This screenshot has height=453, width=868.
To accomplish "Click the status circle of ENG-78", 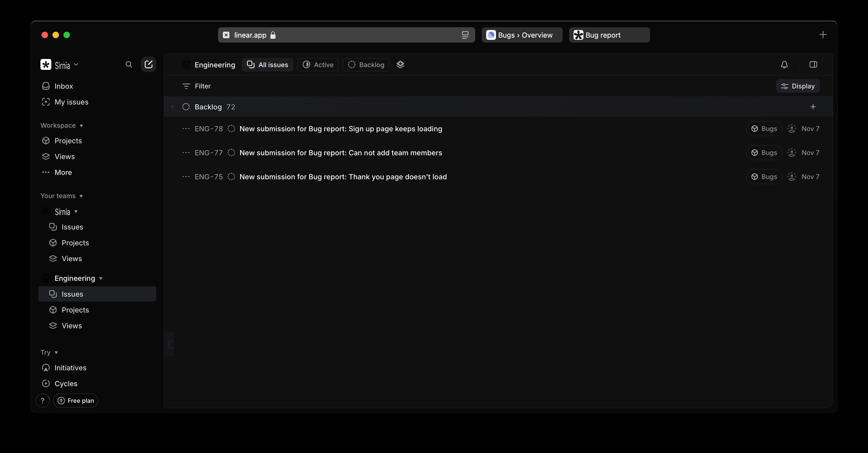I will (231, 129).
